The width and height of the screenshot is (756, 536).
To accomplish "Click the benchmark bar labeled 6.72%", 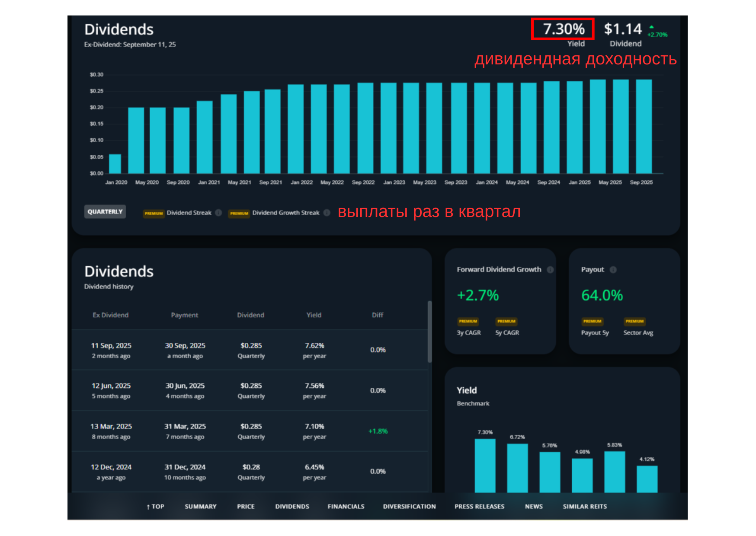I will [x=517, y=469].
